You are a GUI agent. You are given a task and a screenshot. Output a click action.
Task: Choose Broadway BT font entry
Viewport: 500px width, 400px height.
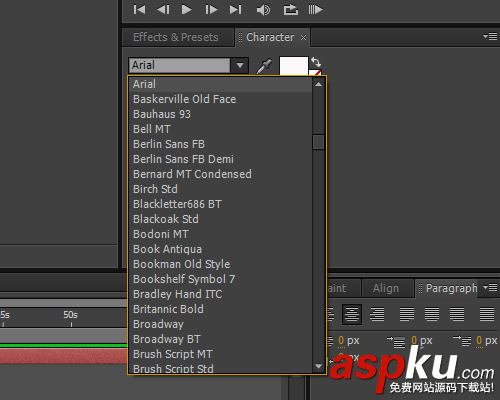coord(220,339)
